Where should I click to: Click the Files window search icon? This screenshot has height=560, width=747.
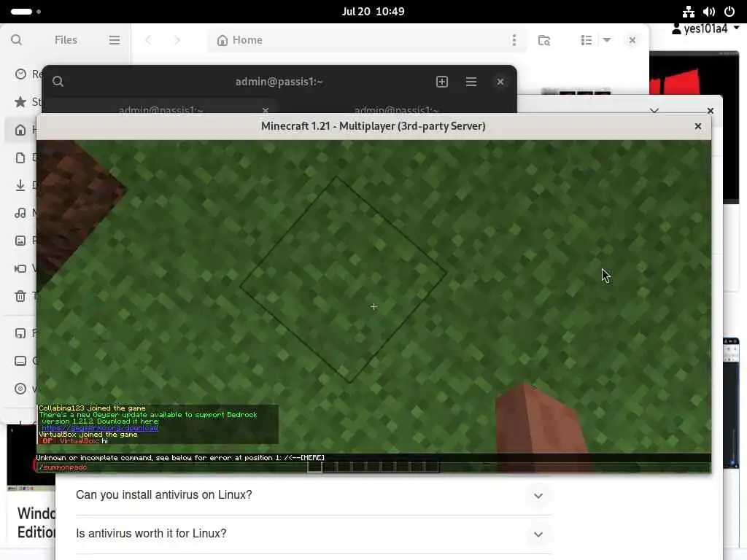[16, 40]
